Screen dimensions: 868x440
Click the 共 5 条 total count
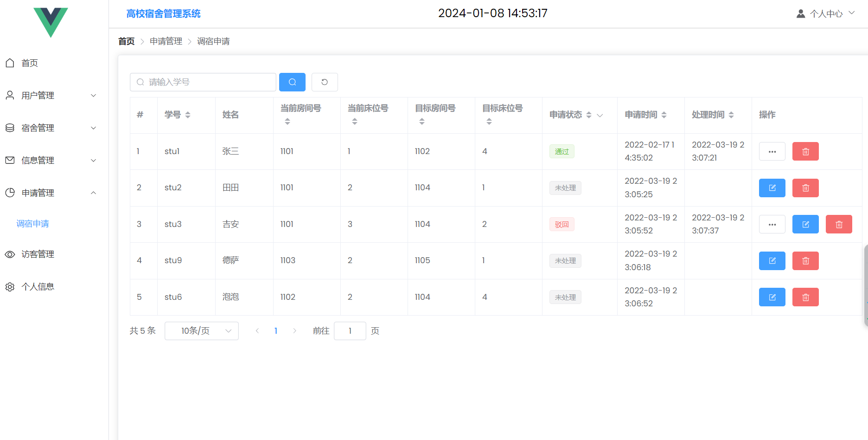(143, 330)
